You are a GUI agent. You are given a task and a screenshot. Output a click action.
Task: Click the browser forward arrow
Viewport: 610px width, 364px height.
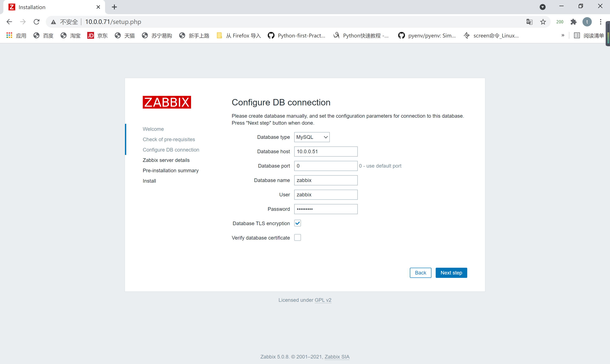pyautogui.click(x=23, y=22)
